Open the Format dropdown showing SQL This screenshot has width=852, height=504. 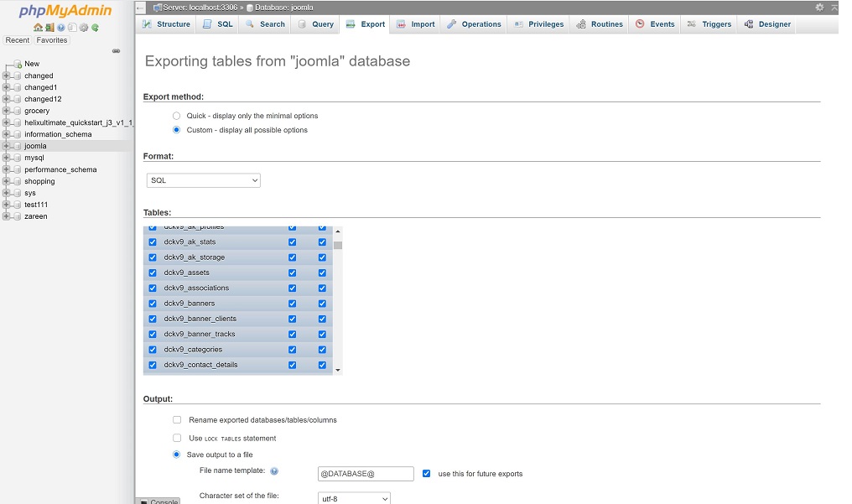[x=203, y=180]
